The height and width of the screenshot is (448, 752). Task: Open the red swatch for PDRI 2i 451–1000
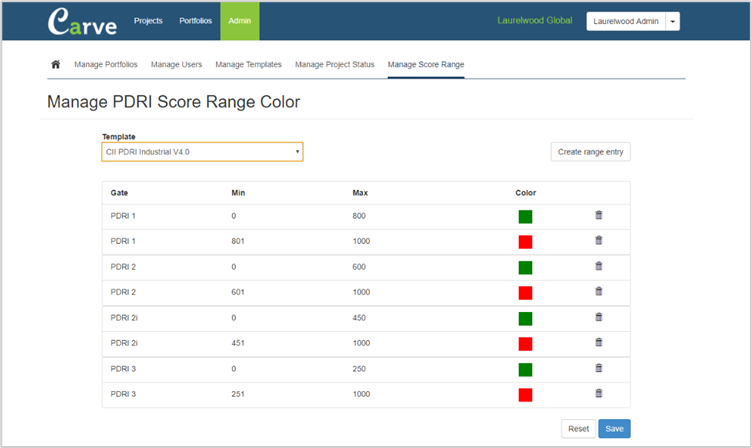point(525,344)
